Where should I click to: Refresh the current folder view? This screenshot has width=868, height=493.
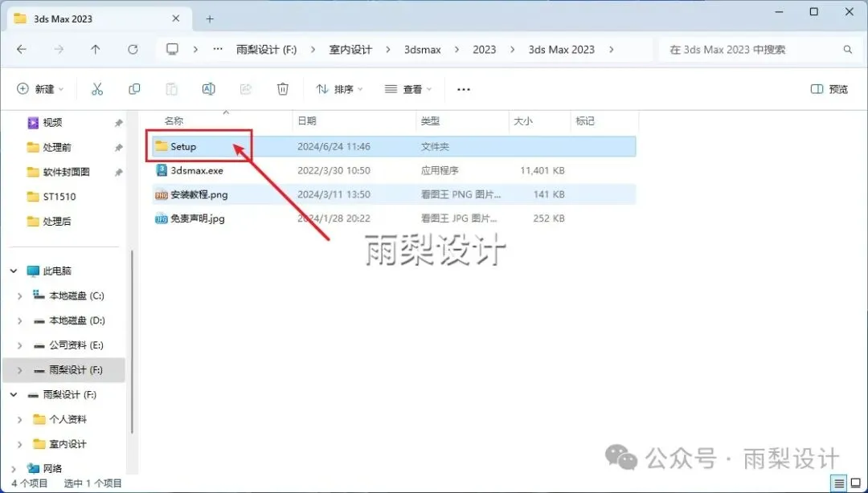[x=133, y=49]
